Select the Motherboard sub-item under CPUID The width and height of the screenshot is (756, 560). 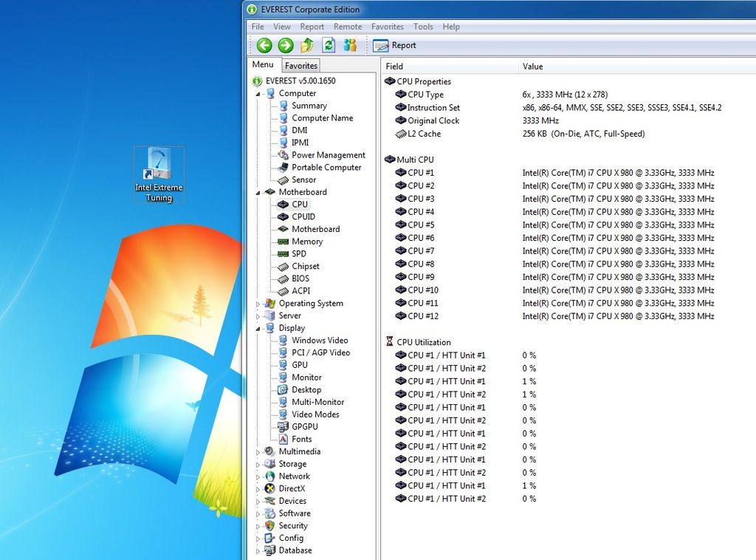pyautogui.click(x=315, y=229)
